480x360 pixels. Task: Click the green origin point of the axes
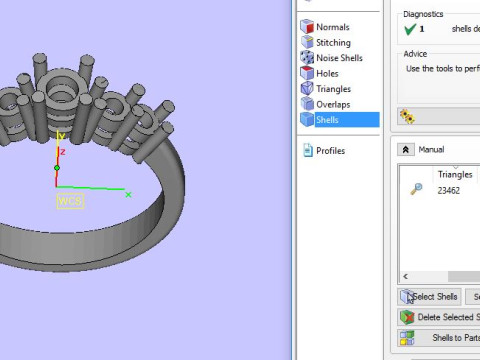pos(57,168)
